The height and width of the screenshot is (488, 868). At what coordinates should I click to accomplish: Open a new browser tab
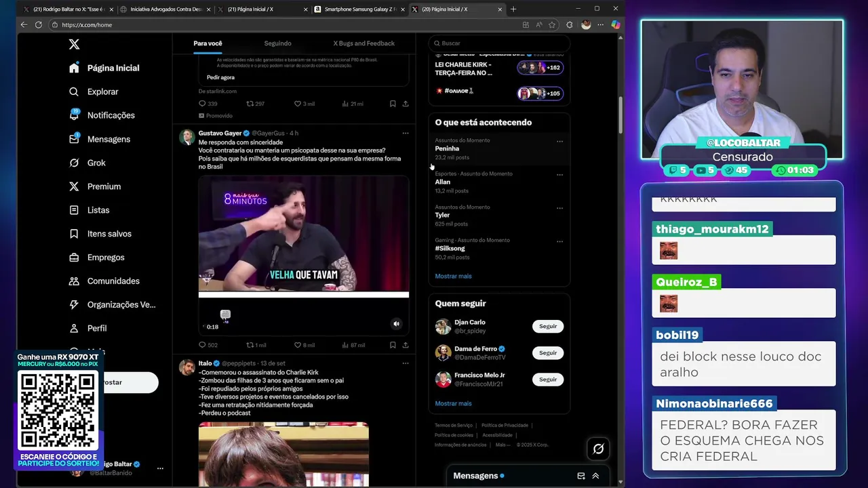(x=513, y=9)
